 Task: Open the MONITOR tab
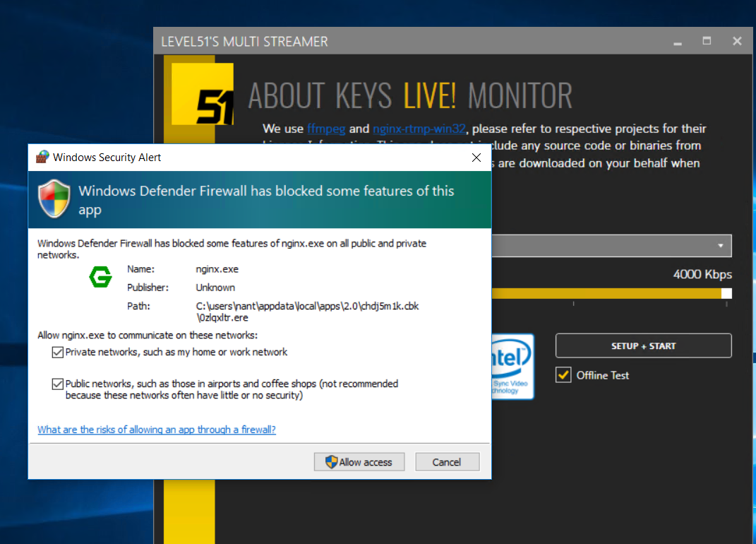pyautogui.click(x=520, y=95)
